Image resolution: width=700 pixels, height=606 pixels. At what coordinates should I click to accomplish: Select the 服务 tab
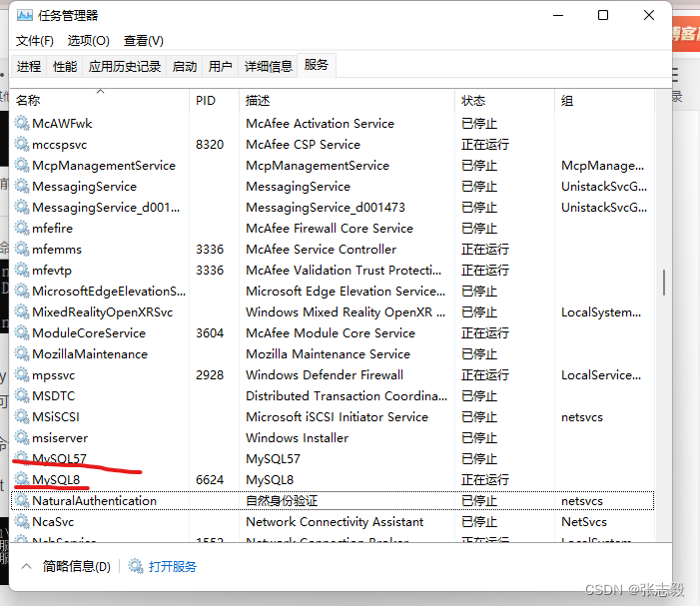(x=317, y=65)
